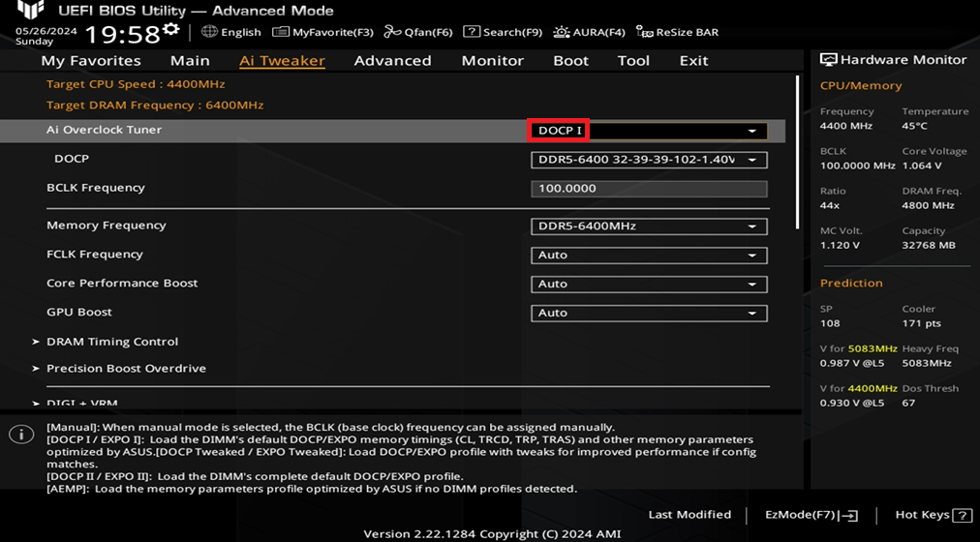
Task: Open MyFavorite(F3) via its icon
Action: 281,32
